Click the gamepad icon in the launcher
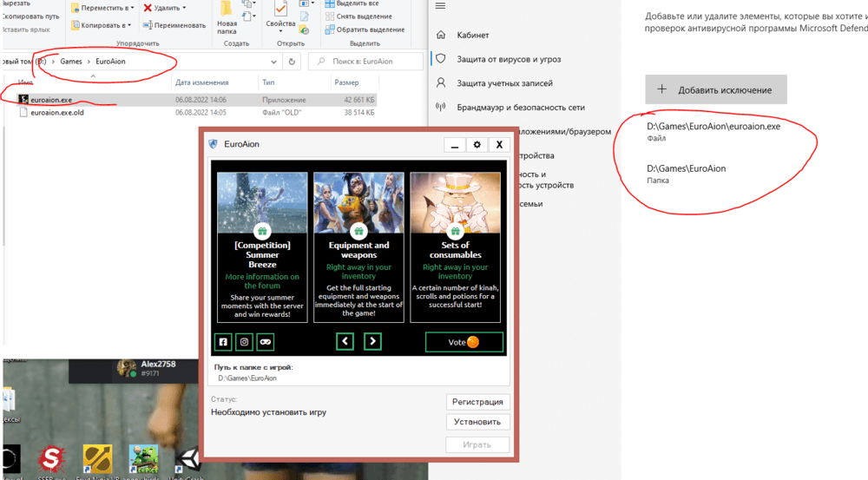The image size is (868, 480). (266, 342)
